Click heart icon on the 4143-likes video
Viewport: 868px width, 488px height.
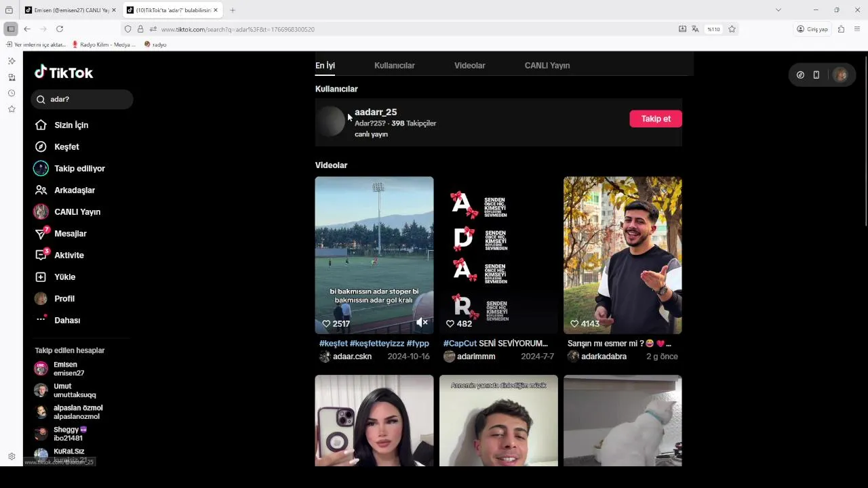tap(574, 324)
